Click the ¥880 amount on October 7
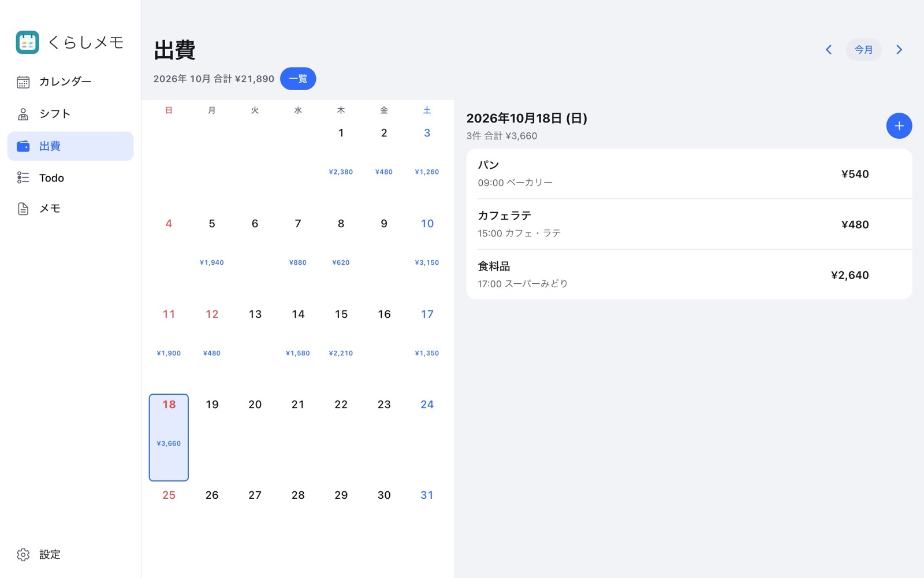 298,262
